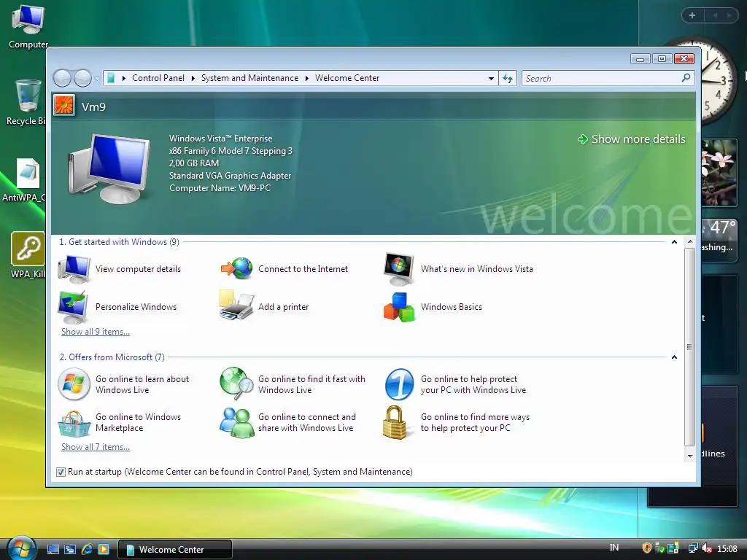The width and height of the screenshot is (747, 560).
Task: Click the scrollbar down arrow
Action: click(690, 456)
